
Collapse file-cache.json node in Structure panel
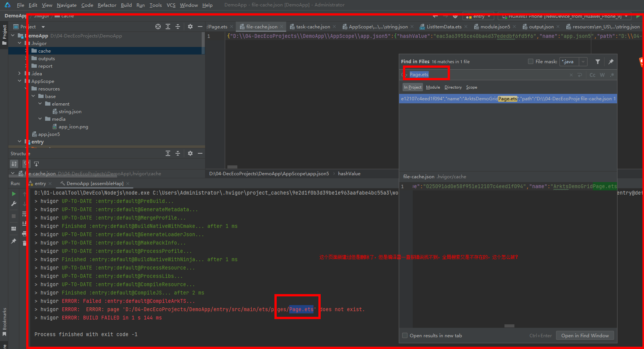tap(13, 173)
